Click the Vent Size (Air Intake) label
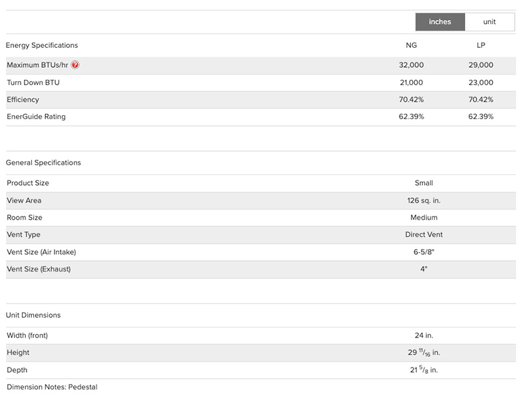The image size is (532, 396). click(x=41, y=252)
